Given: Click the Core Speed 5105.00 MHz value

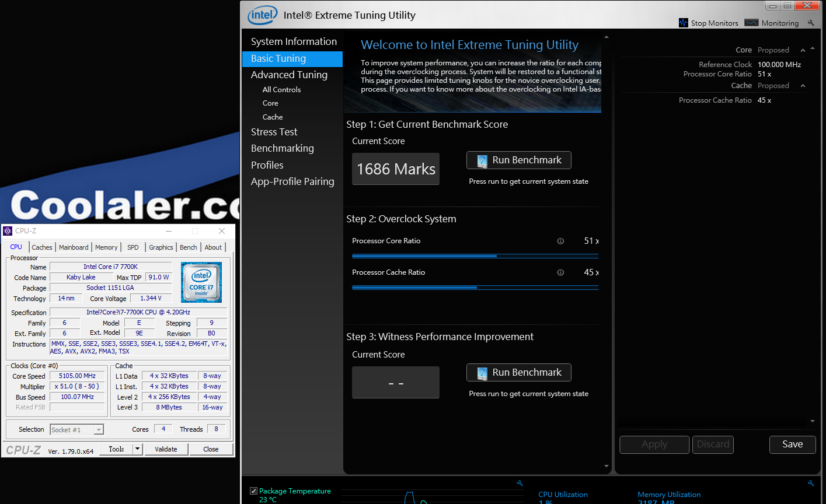Looking at the screenshot, I should (x=77, y=376).
